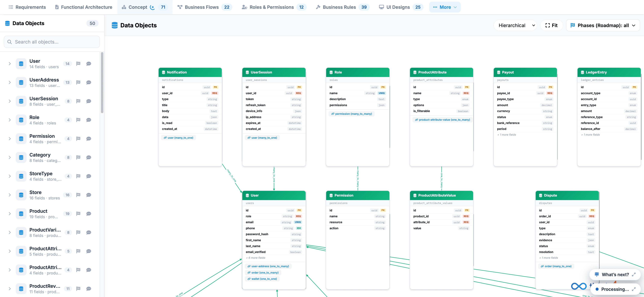Click the Search all objects field
The image size is (644, 297).
click(x=52, y=42)
